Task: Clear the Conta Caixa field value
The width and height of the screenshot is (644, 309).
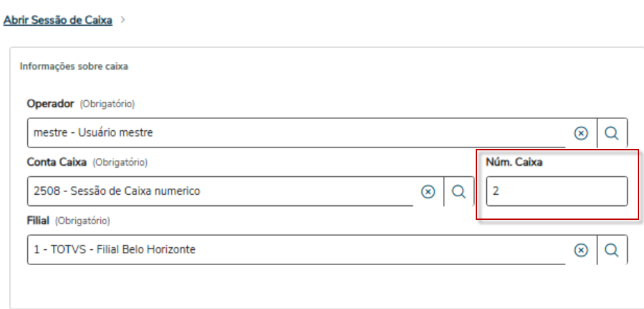Action: [x=428, y=191]
